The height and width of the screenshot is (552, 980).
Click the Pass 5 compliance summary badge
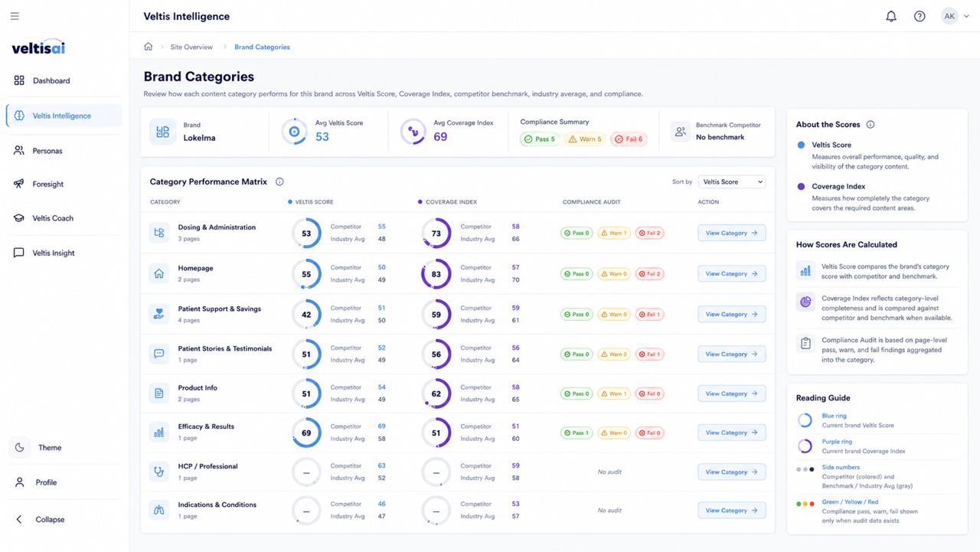(540, 139)
